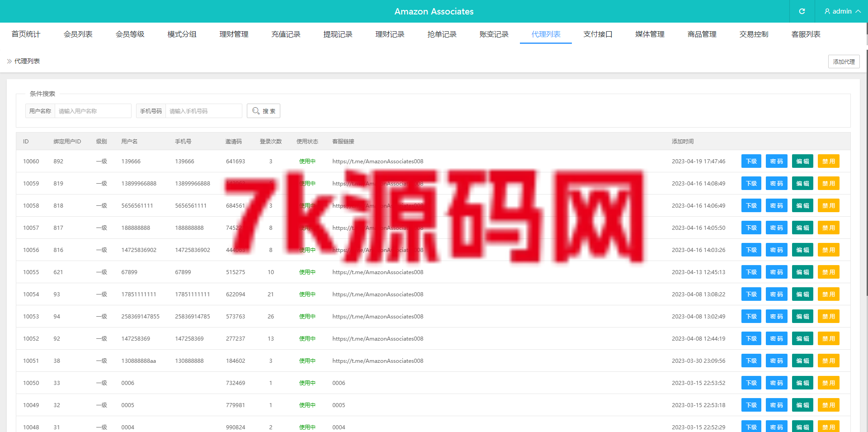The height and width of the screenshot is (432, 868).
Task: Go to the 商品管理 tab
Action: click(702, 34)
